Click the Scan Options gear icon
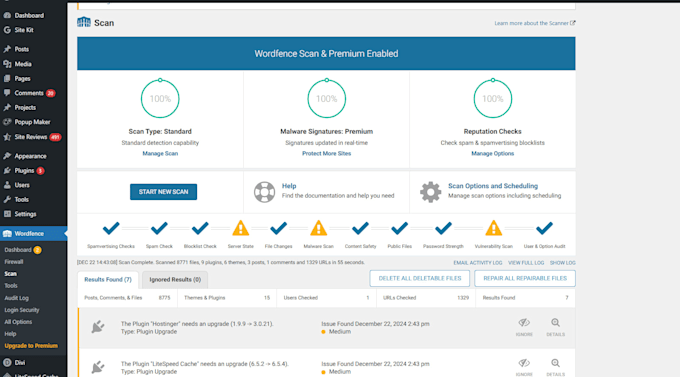The width and height of the screenshot is (680, 377). pyautogui.click(x=430, y=192)
